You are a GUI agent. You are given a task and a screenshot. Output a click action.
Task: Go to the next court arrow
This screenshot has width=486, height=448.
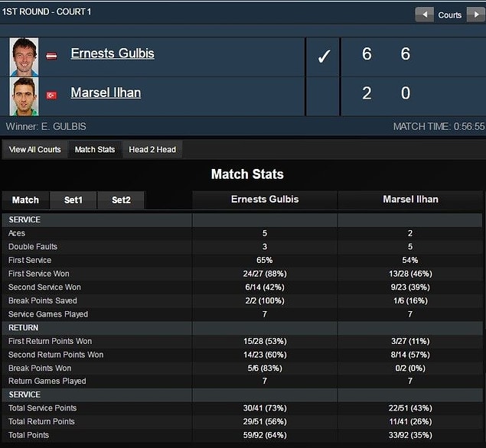click(x=476, y=15)
